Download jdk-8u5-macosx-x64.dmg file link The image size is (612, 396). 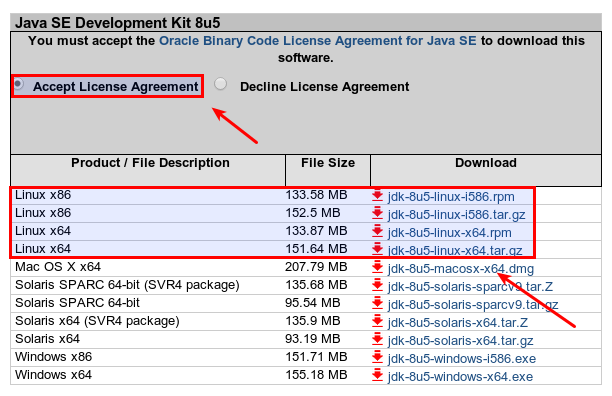pos(461,268)
